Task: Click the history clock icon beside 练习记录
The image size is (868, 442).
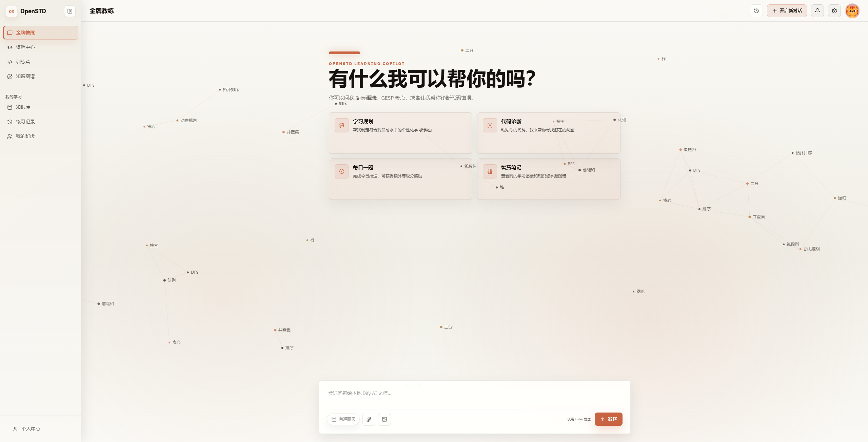Action: point(10,122)
